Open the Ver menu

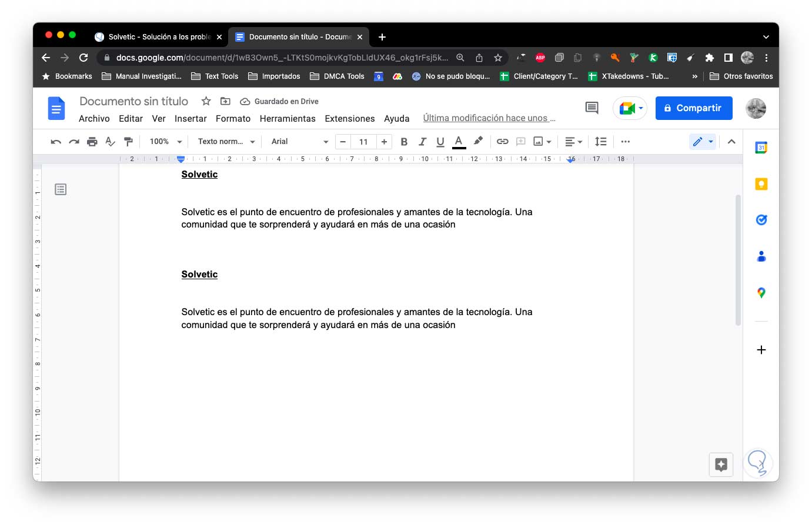(x=159, y=119)
